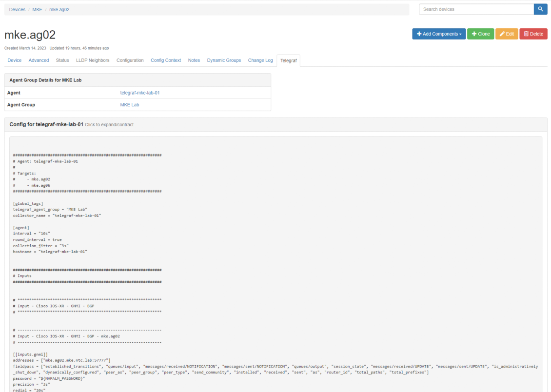Open the Advanced tab
The image size is (551, 392).
point(39,60)
